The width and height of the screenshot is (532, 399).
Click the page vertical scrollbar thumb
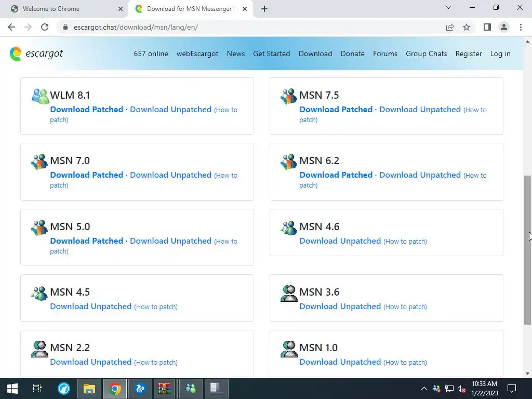pos(527,250)
